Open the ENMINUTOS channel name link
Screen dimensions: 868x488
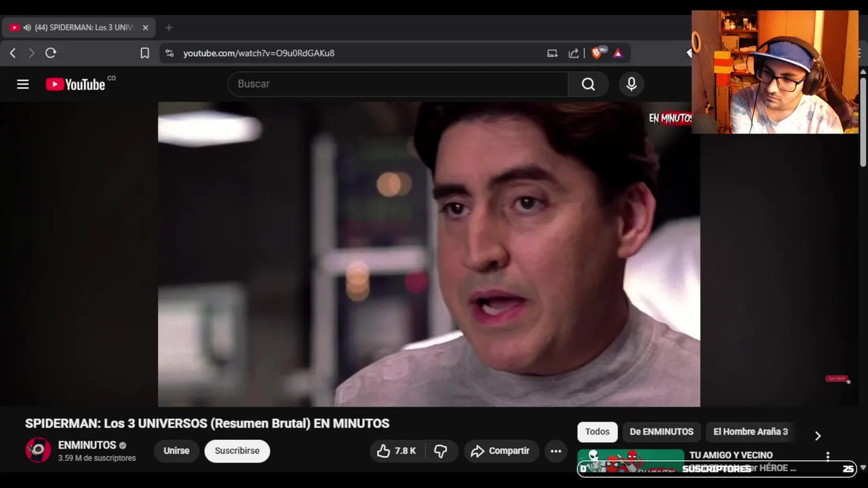(87, 445)
